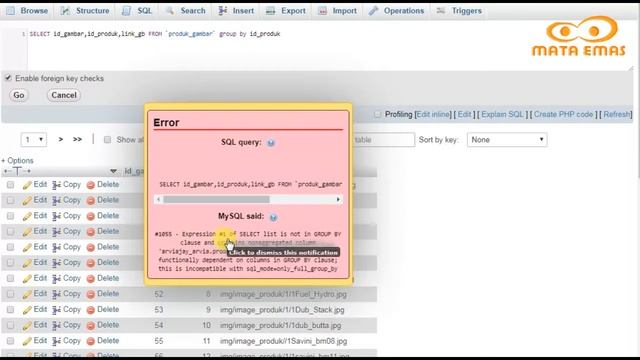This screenshot has height=360, width=640.
Task: Click the img/image_produk/1/1Dub_Stack.jpg cell
Action: [x=282, y=310]
